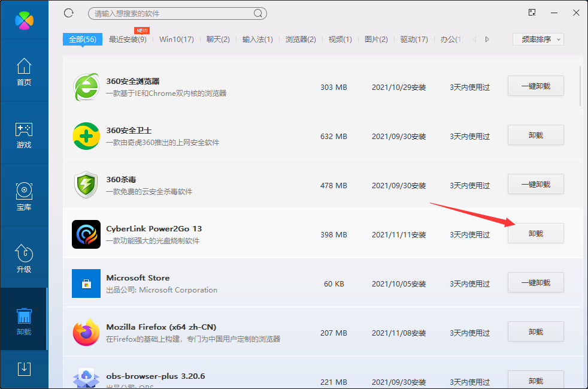Viewport: 588px width, 389px height.
Task: Click the 一款免费的云安全杀毒软件 description
Action: coord(149,191)
